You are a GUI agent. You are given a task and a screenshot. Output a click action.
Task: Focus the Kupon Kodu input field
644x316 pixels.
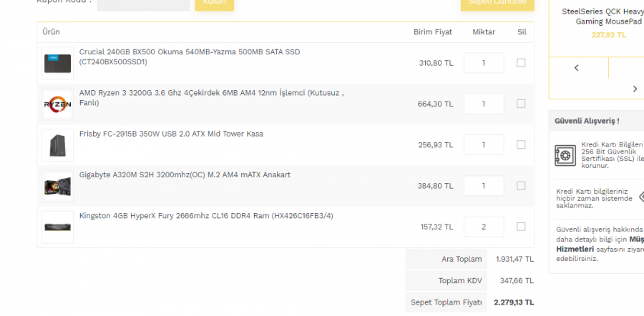pos(143,4)
